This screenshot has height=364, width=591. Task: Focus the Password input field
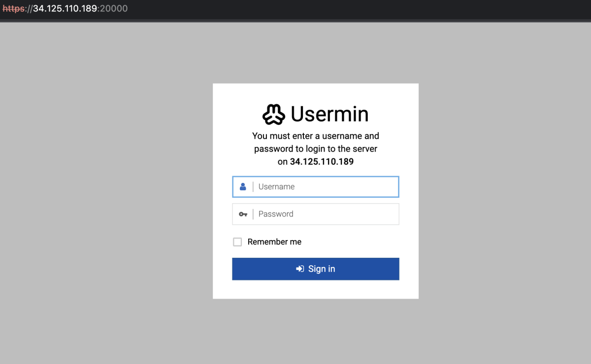(316, 214)
